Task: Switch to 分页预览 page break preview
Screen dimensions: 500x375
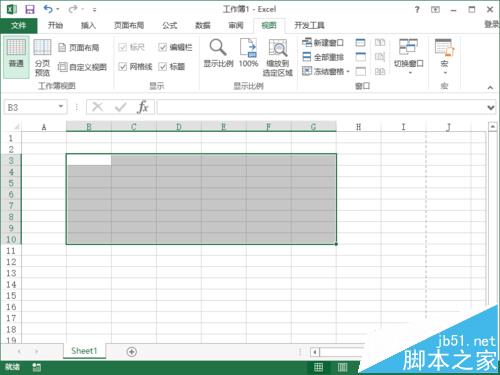Action: coord(42,57)
